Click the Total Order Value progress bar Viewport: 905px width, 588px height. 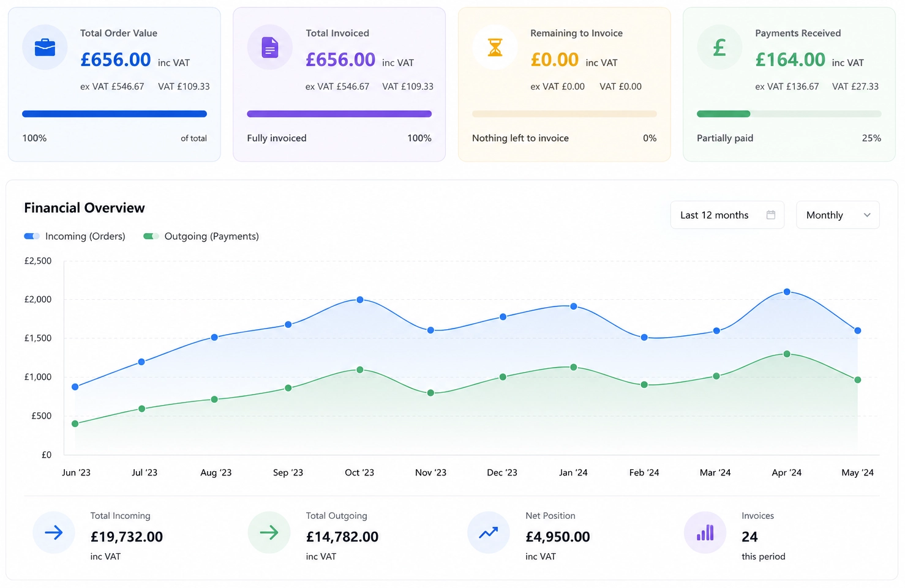click(x=115, y=114)
